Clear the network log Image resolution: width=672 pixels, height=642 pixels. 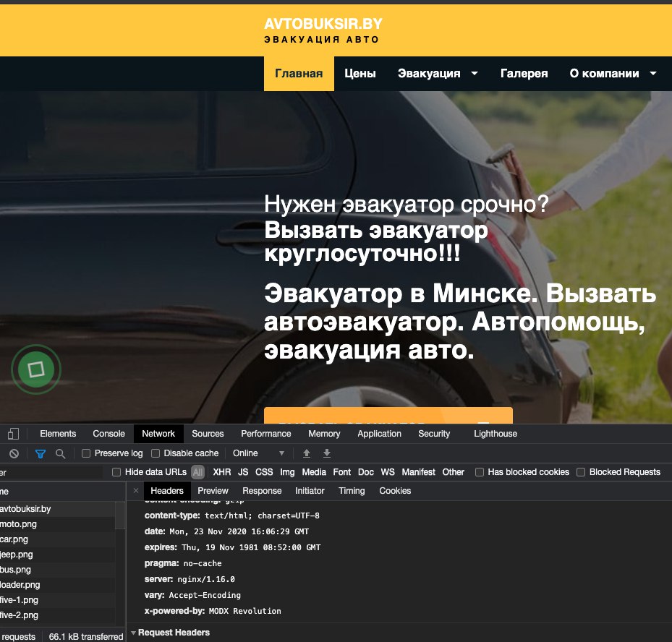coord(14,453)
